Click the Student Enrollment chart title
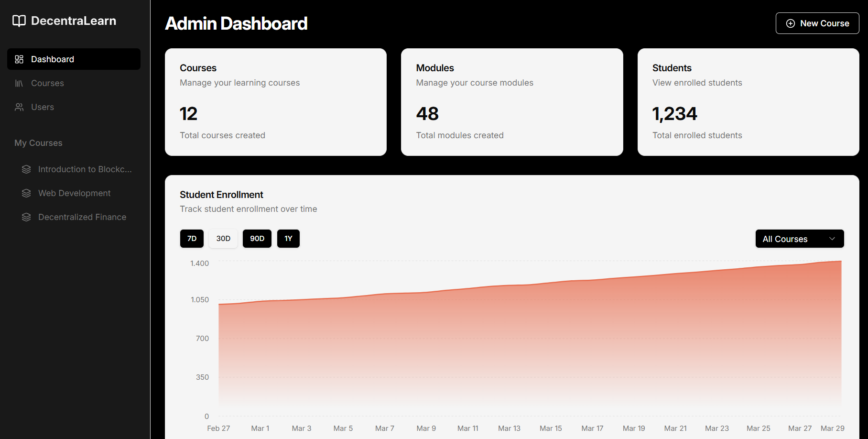Image resolution: width=868 pixels, height=439 pixels. coord(221,195)
